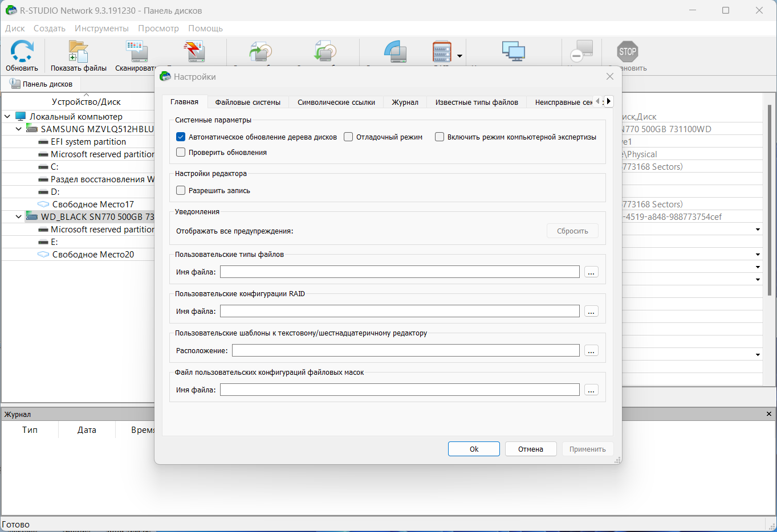The image size is (777, 532).
Task: Browse for editor templates Расположение
Action: (591, 350)
